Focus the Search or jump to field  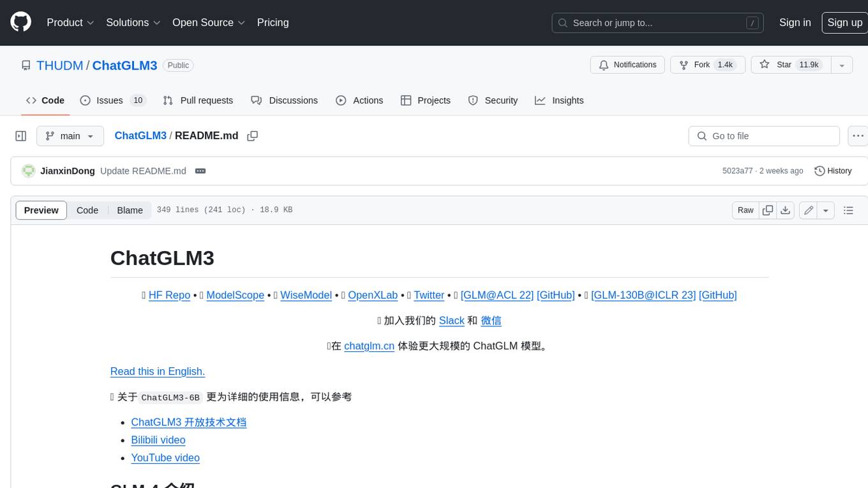tap(658, 23)
